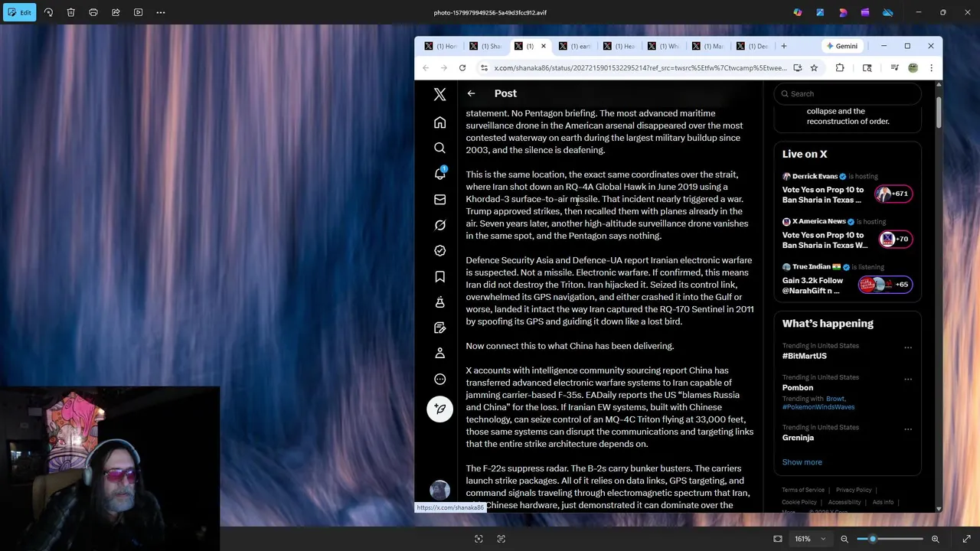Share the photo from Photos toolbar
Image resolution: width=980 pixels, height=551 pixels.
(x=116, y=12)
